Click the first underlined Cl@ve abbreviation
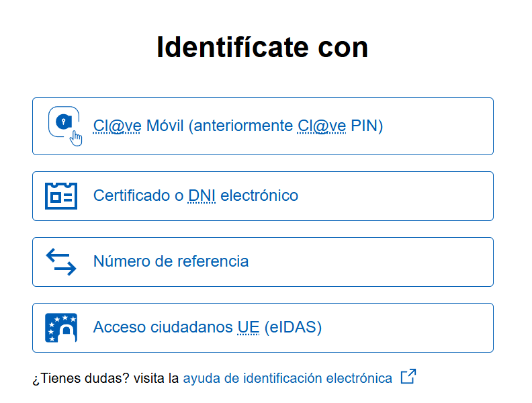The width and height of the screenshot is (532, 403). [x=117, y=126]
